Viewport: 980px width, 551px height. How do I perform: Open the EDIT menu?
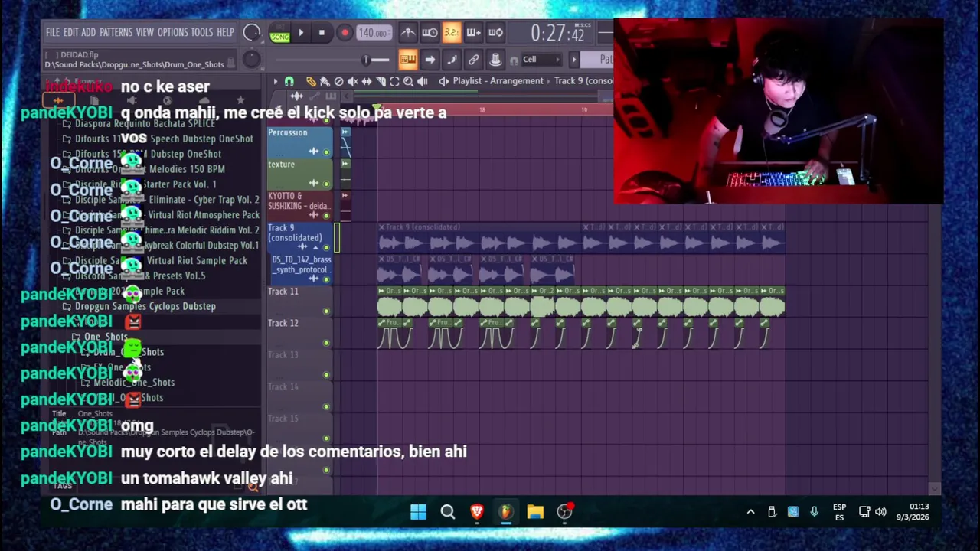pyautogui.click(x=70, y=32)
